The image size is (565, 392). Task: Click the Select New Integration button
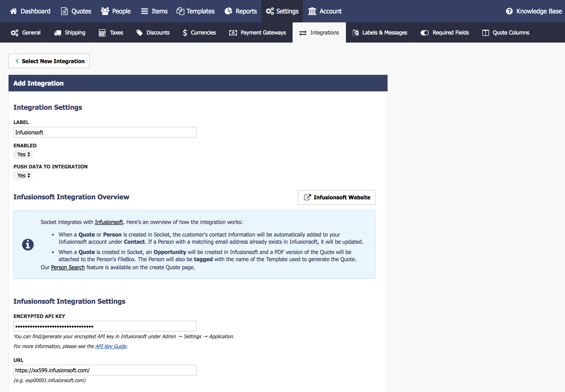[x=49, y=61]
